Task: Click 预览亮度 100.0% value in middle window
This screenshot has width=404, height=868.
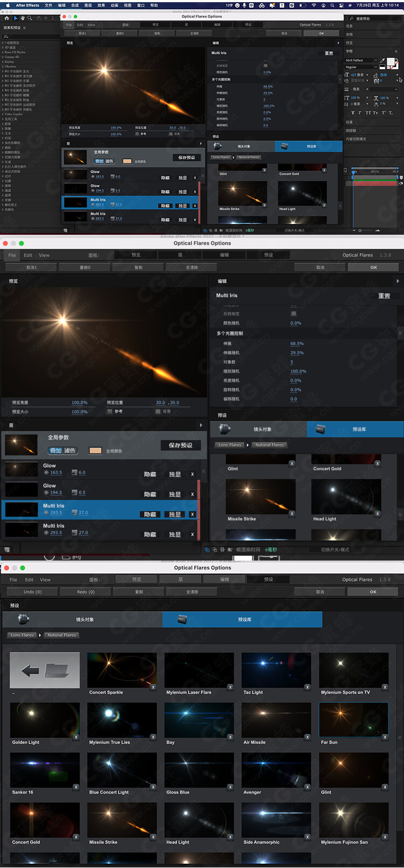Action: coord(79,403)
